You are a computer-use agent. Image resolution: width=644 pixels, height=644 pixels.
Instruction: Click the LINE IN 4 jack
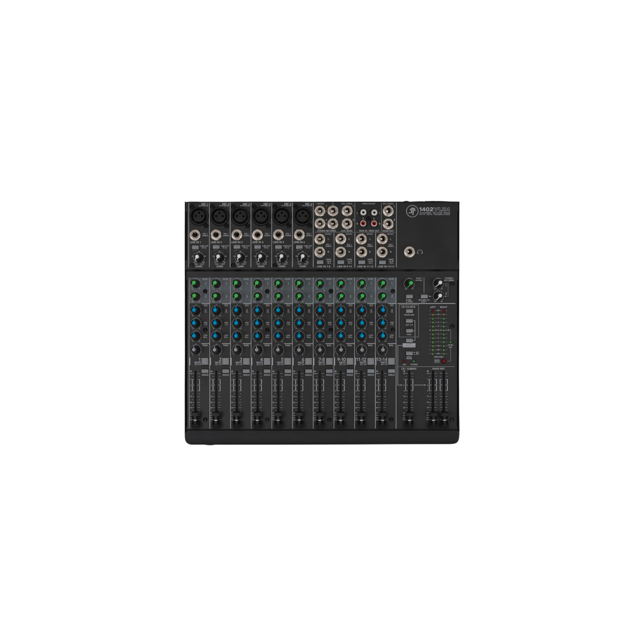[x=258, y=235]
